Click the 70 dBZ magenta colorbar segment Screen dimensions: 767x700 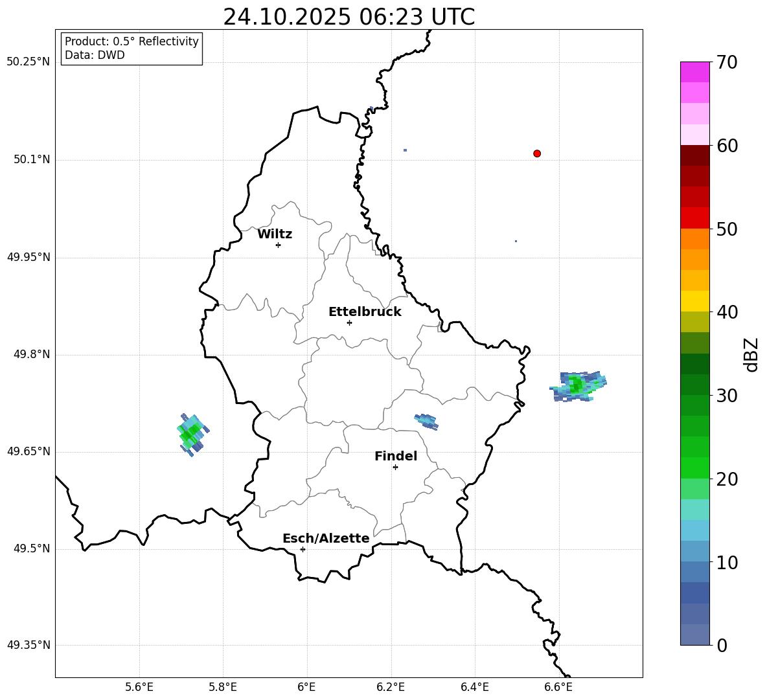pyautogui.click(x=694, y=72)
